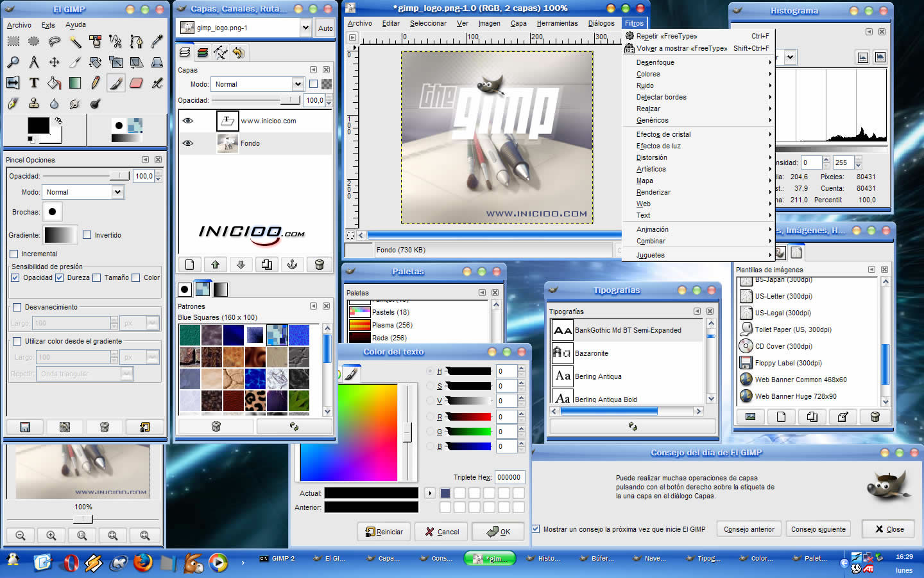The width and height of the screenshot is (924, 578).
Task: Select the Smudge tool
Action: [75, 103]
